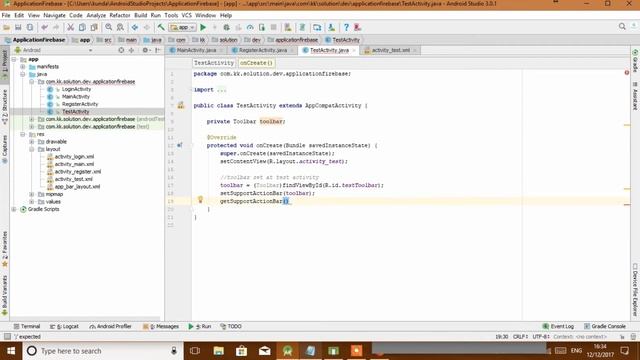This screenshot has width=640, height=360.
Task: Select LoginActivity in project tree
Action: pos(76,89)
